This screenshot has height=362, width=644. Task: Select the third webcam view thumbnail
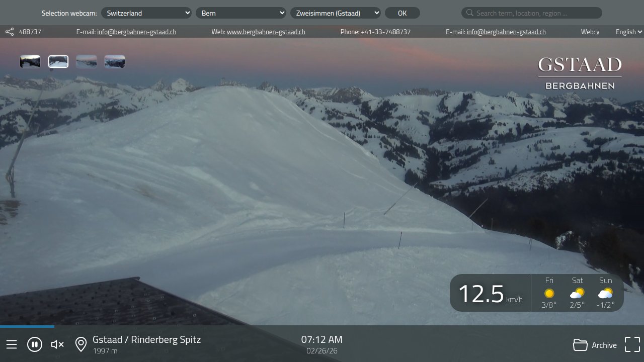click(x=87, y=62)
